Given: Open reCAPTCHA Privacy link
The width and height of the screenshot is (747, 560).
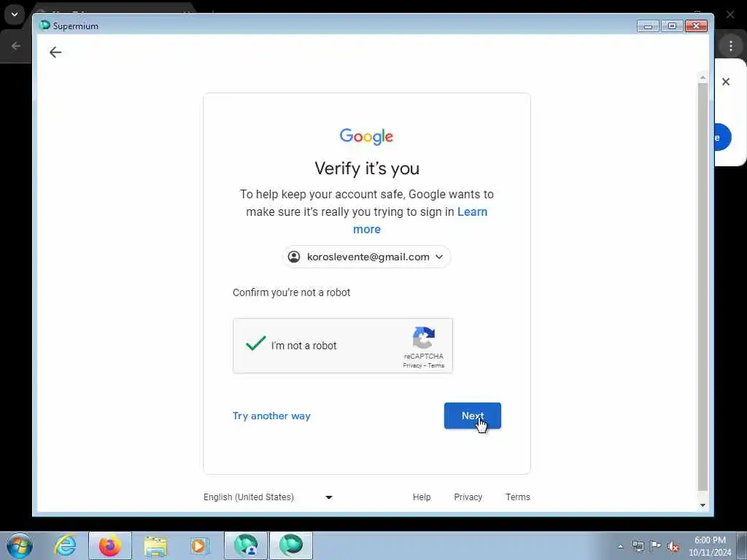Looking at the screenshot, I should [412, 365].
